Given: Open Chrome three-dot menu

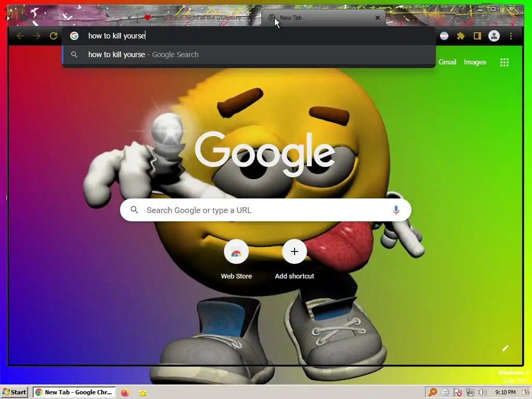Looking at the screenshot, I should (x=511, y=36).
